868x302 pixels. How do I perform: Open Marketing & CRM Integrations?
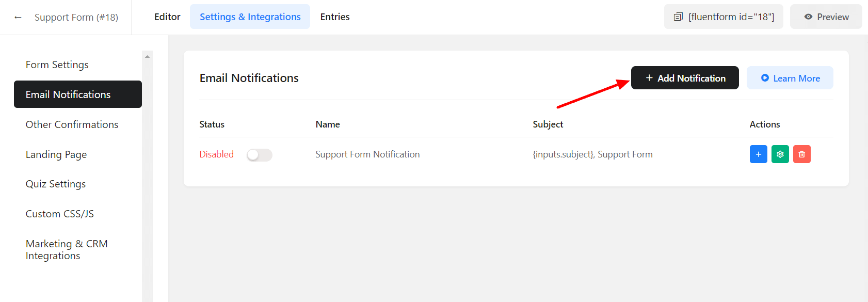pyautogui.click(x=67, y=249)
